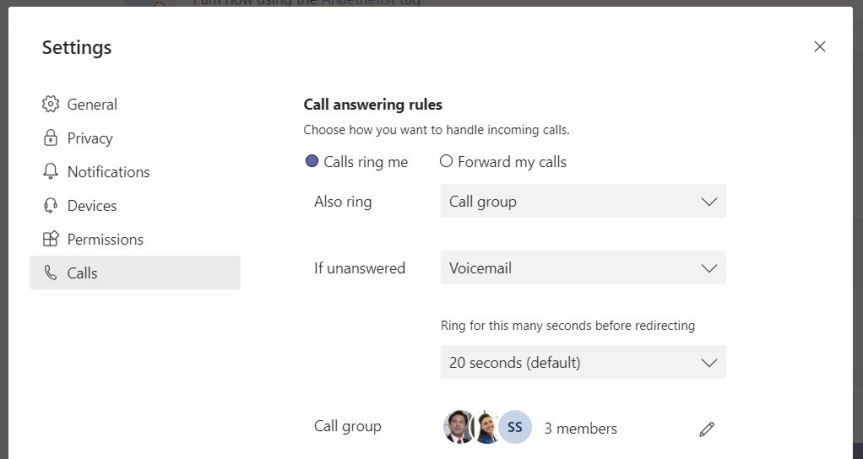Click the first call group member photo
The image size is (863, 459).
457,428
